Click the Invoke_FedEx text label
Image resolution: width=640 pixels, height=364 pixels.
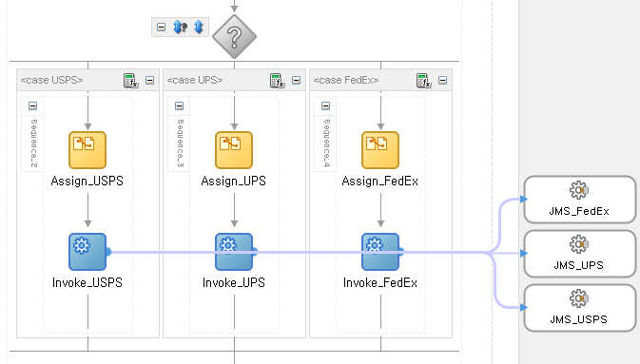point(380,283)
